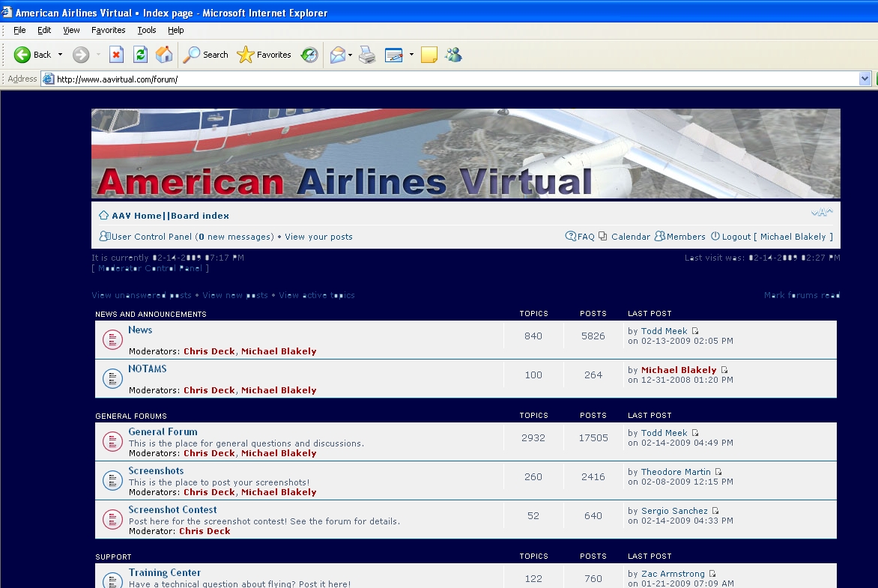878x588 pixels.
Task: Click the Edit page toolbar icon
Action: tap(393, 55)
